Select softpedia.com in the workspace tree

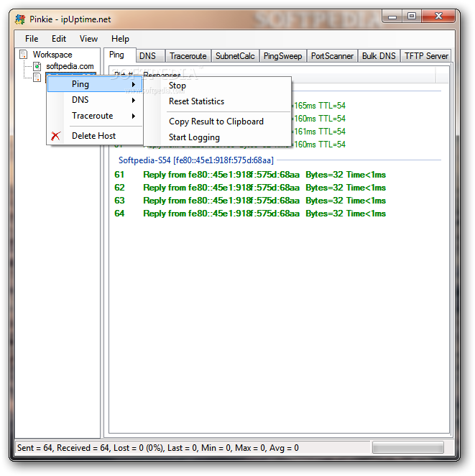point(70,66)
